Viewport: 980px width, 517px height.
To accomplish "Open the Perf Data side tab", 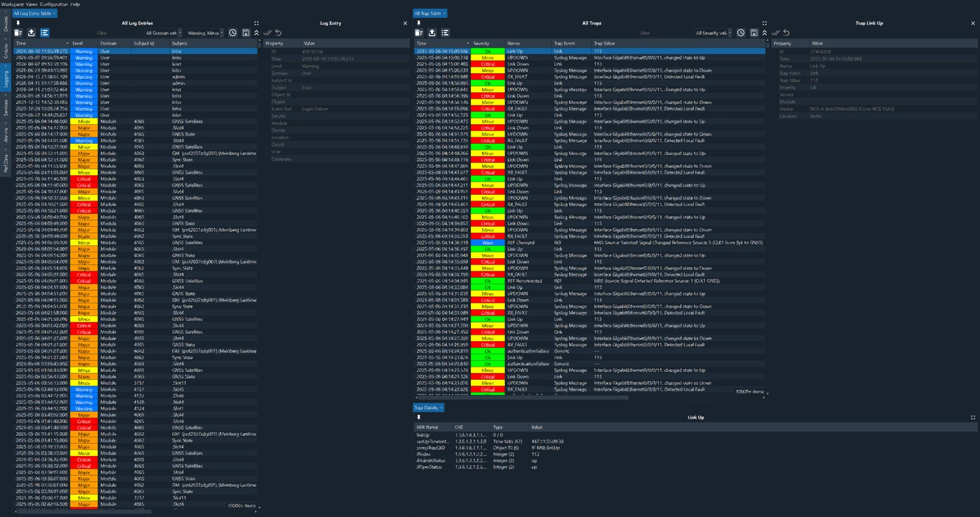I will pos(6,163).
